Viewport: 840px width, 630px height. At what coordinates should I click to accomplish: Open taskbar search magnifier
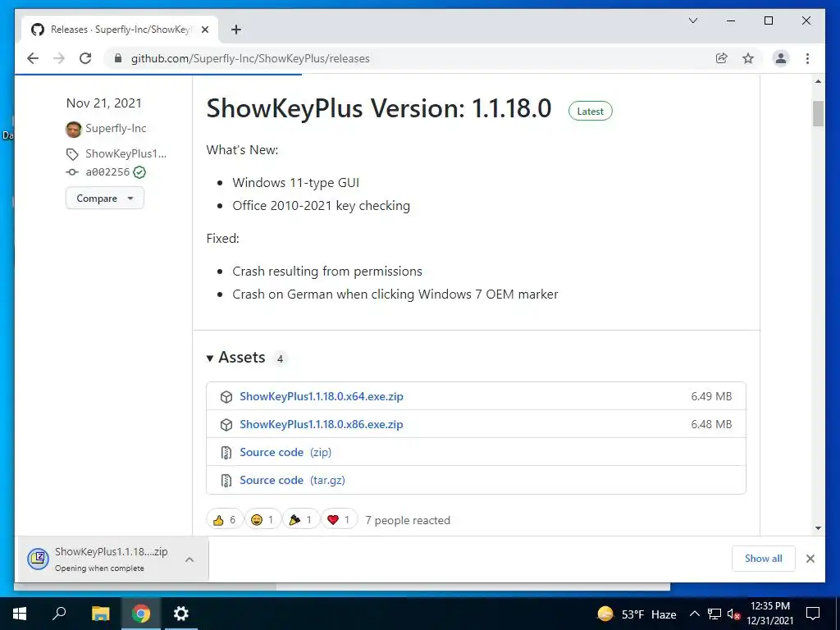[59, 614]
